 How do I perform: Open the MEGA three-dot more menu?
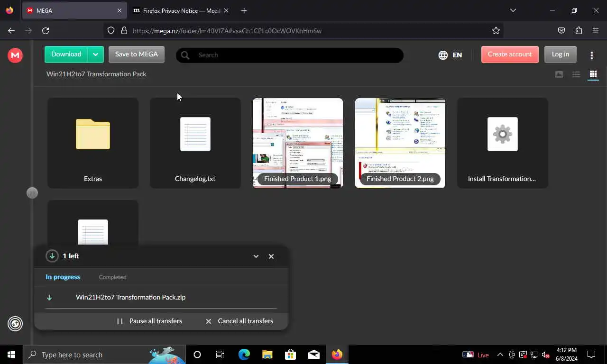click(591, 55)
